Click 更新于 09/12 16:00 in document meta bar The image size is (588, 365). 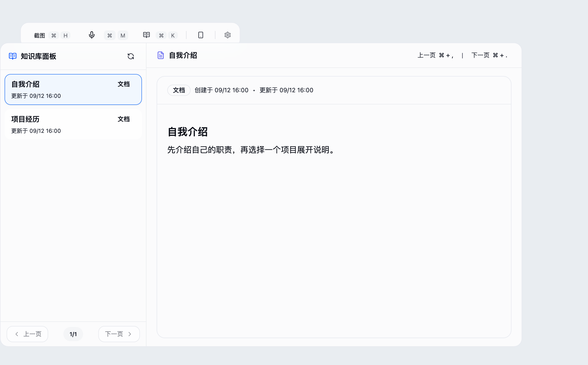point(286,90)
